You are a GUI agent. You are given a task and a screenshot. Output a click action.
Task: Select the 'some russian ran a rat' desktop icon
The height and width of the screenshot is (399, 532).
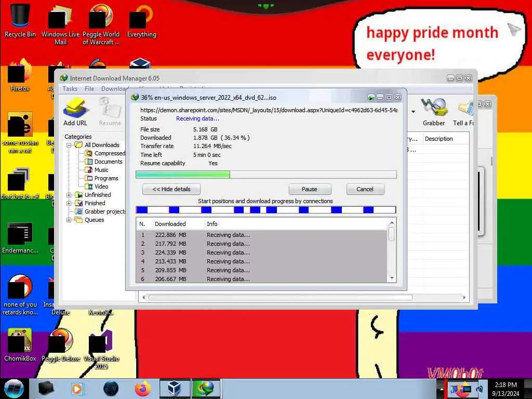pyautogui.click(x=20, y=132)
